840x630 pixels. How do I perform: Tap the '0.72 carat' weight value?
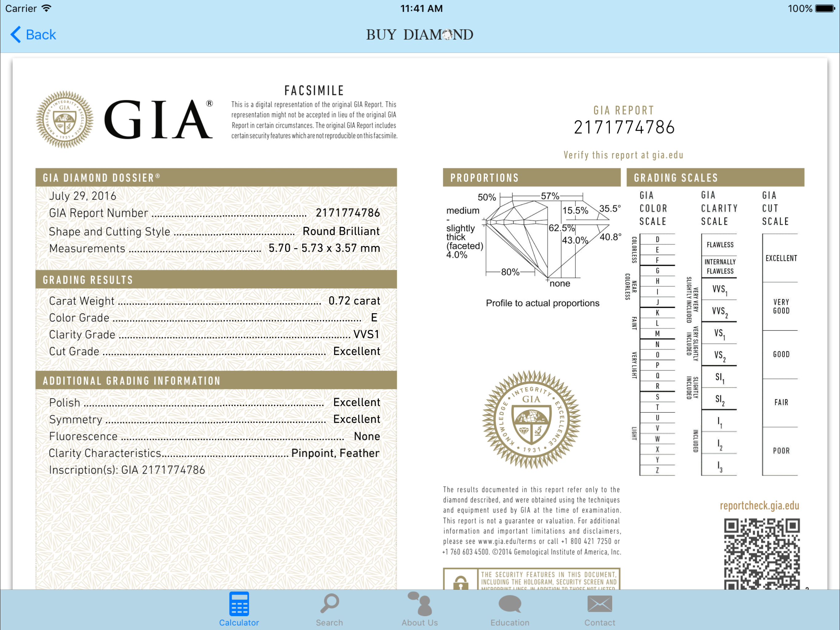tap(354, 301)
